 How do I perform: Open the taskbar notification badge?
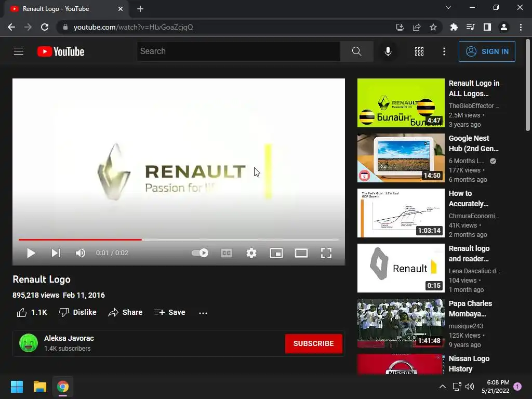517,386
